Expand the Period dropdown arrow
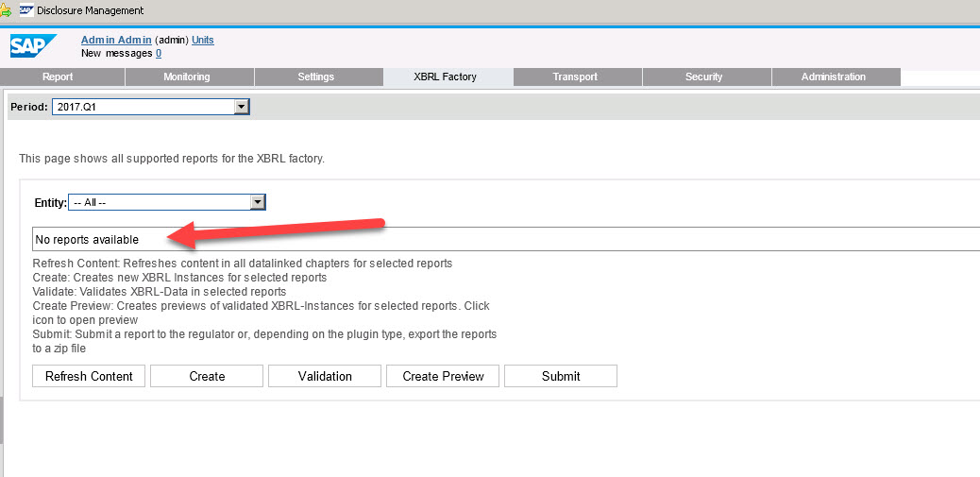The height and width of the screenshot is (477, 980). [242, 107]
